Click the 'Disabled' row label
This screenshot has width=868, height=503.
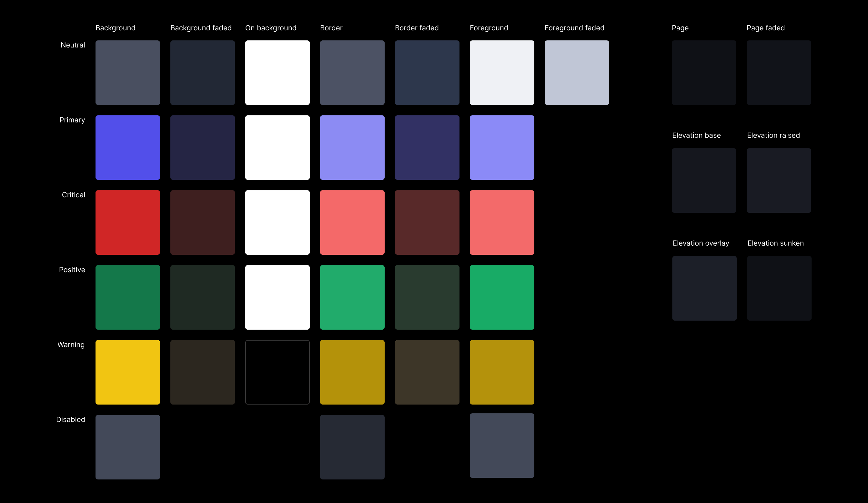[x=71, y=420]
